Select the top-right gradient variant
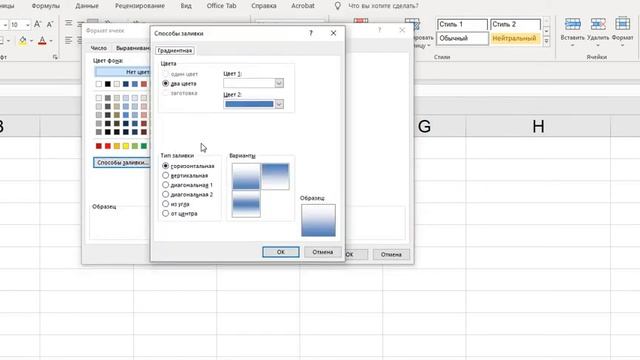Viewport: 640px width, 360px height. 275,176
